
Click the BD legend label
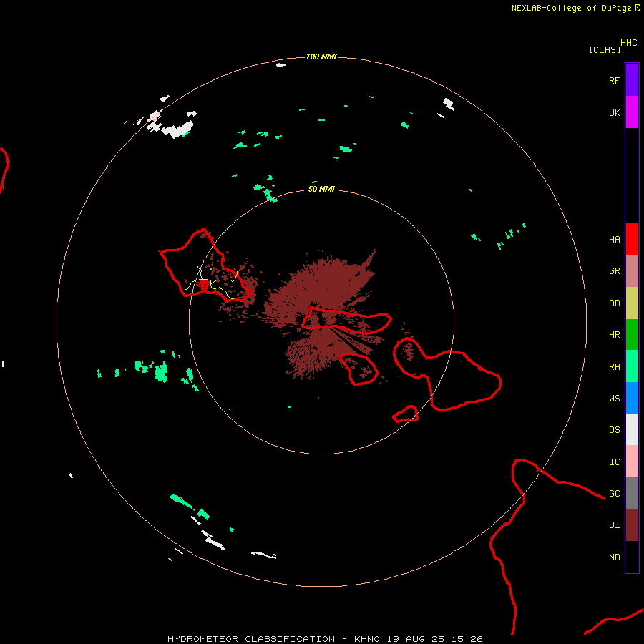pos(614,303)
